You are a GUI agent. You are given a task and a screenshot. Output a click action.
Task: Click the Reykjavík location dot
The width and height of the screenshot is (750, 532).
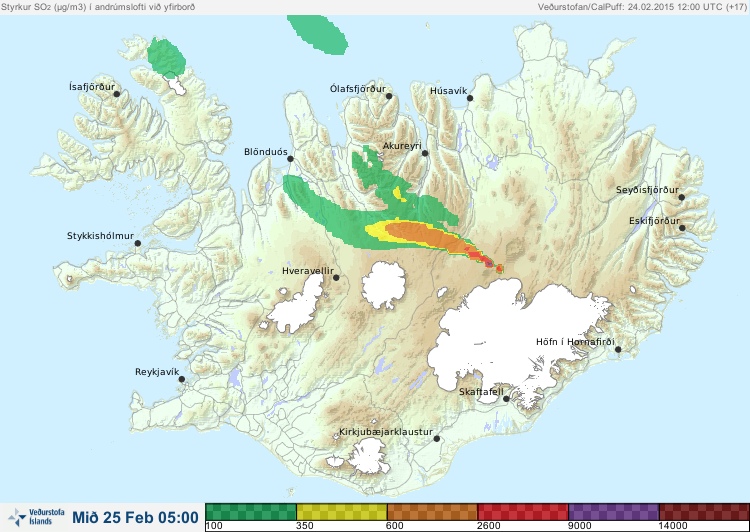click(x=182, y=379)
